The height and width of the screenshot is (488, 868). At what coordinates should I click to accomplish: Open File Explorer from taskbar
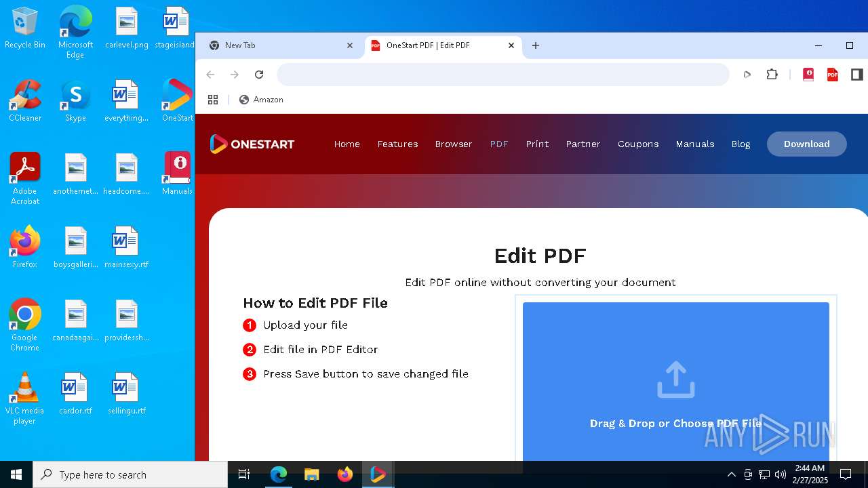(312, 474)
